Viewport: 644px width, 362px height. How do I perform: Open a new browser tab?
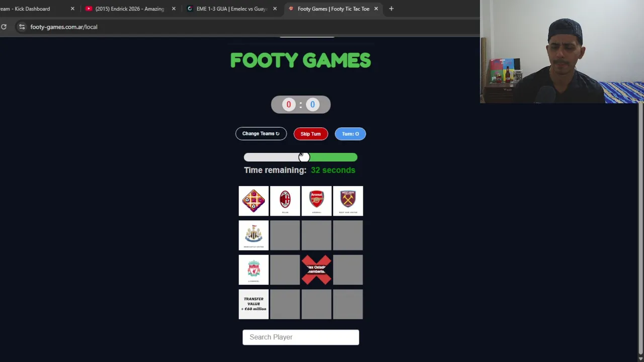[x=391, y=9]
